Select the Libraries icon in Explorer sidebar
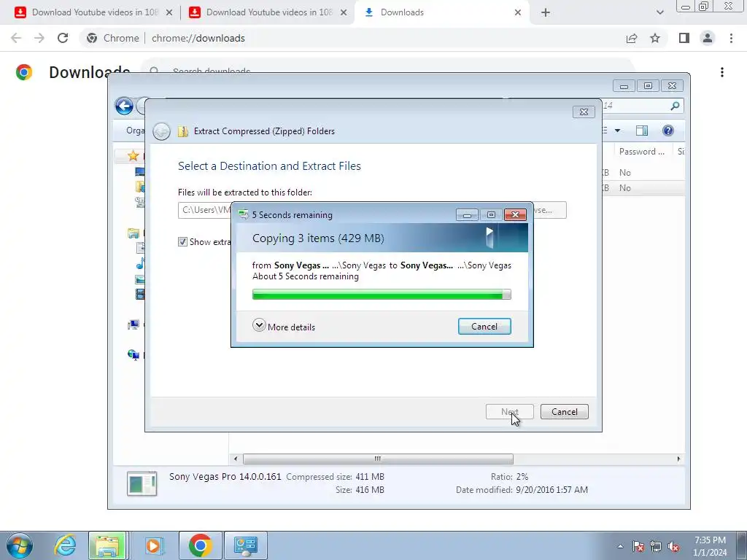Image resolution: width=747 pixels, height=560 pixels. click(x=133, y=233)
